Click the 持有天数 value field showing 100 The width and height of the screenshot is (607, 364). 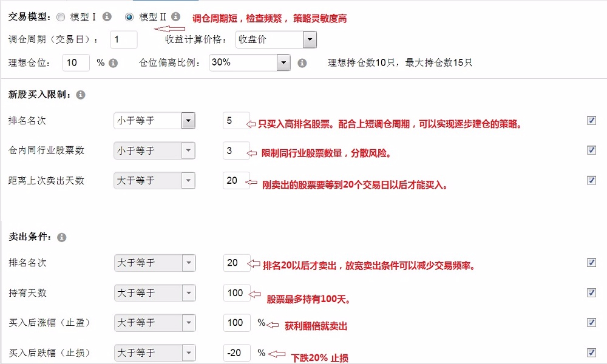[x=236, y=293]
